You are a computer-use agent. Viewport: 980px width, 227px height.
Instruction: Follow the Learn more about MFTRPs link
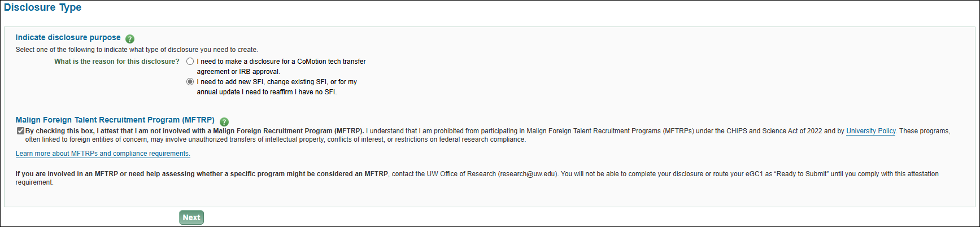[103, 154]
